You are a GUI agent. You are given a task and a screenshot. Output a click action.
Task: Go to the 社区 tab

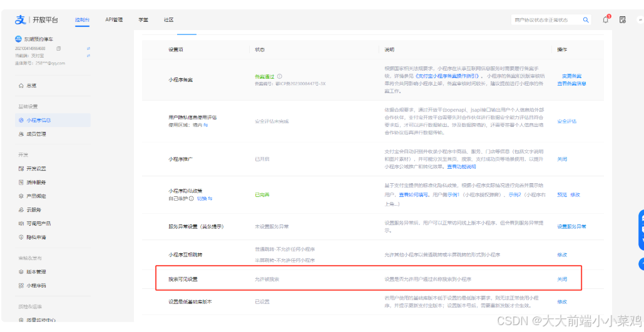[x=168, y=20]
